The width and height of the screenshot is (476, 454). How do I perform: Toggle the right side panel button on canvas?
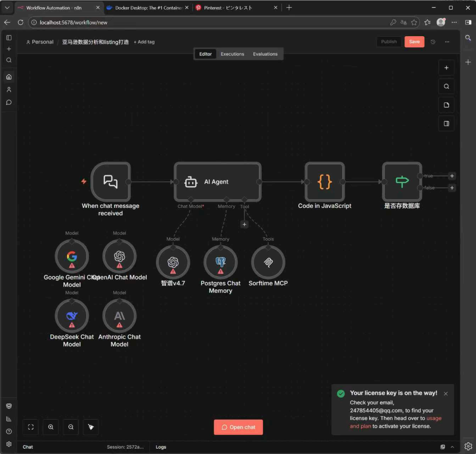coord(446,124)
